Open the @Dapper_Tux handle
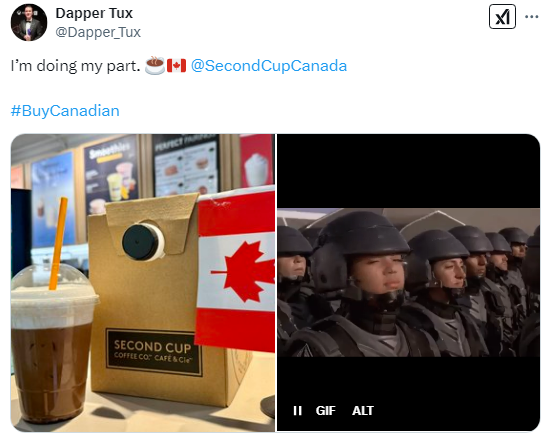The width and height of the screenshot is (548, 438). click(x=98, y=32)
